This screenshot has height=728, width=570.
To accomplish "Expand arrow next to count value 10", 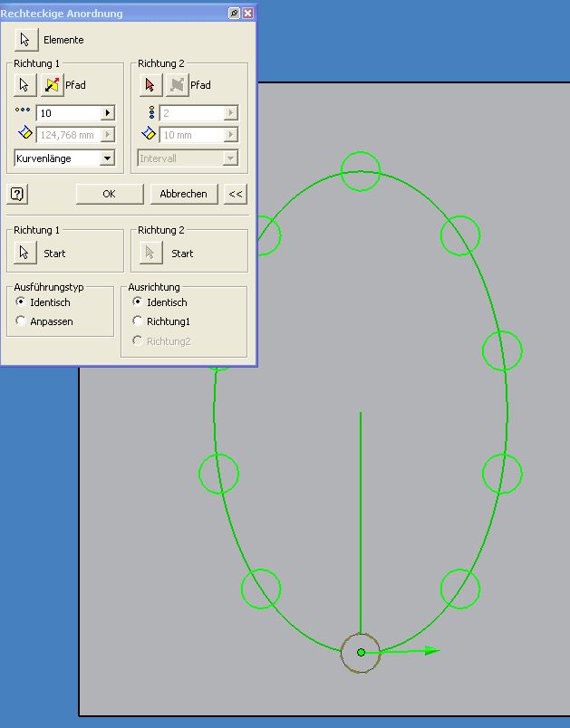I will coord(107,113).
